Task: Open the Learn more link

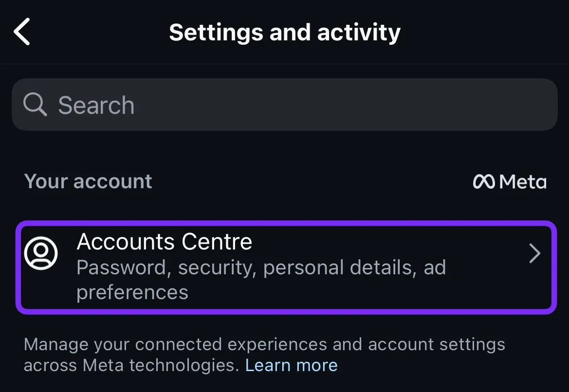Action: click(x=291, y=365)
